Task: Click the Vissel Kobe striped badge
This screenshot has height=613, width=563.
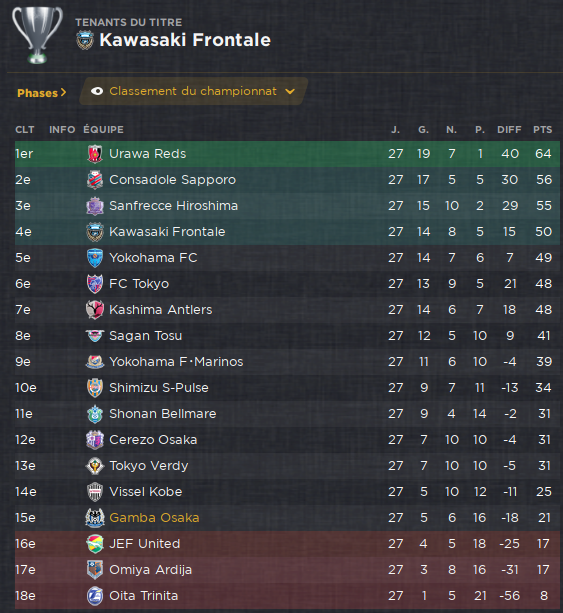Action: point(95,492)
